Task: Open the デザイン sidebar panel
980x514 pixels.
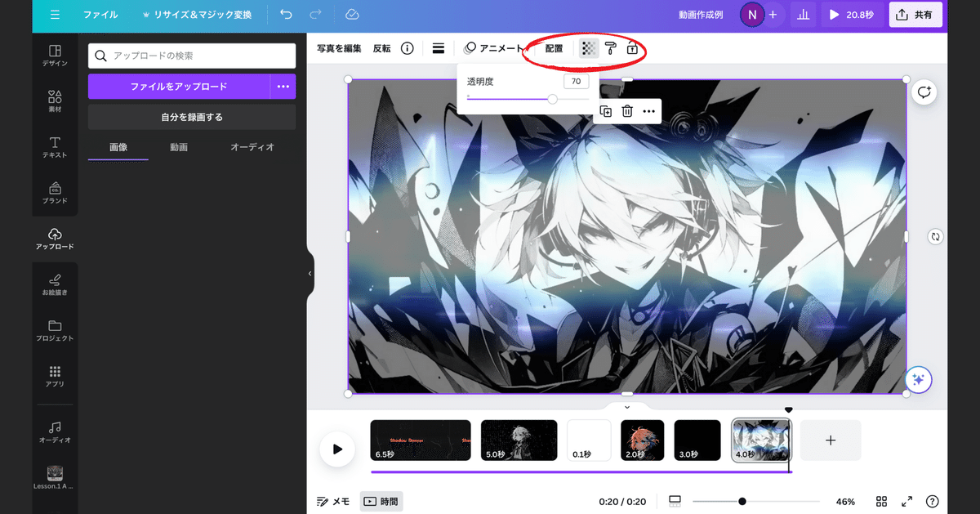Action: pos(56,56)
